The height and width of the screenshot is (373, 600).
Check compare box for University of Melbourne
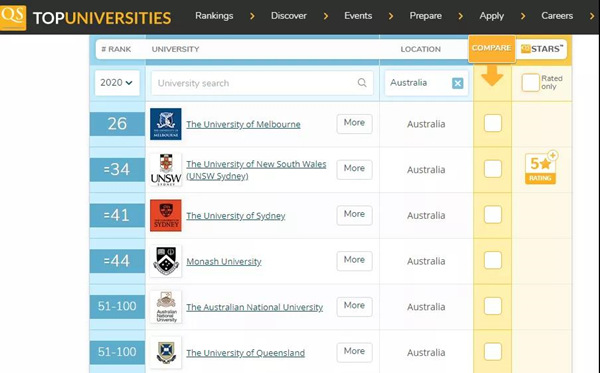click(x=492, y=123)
